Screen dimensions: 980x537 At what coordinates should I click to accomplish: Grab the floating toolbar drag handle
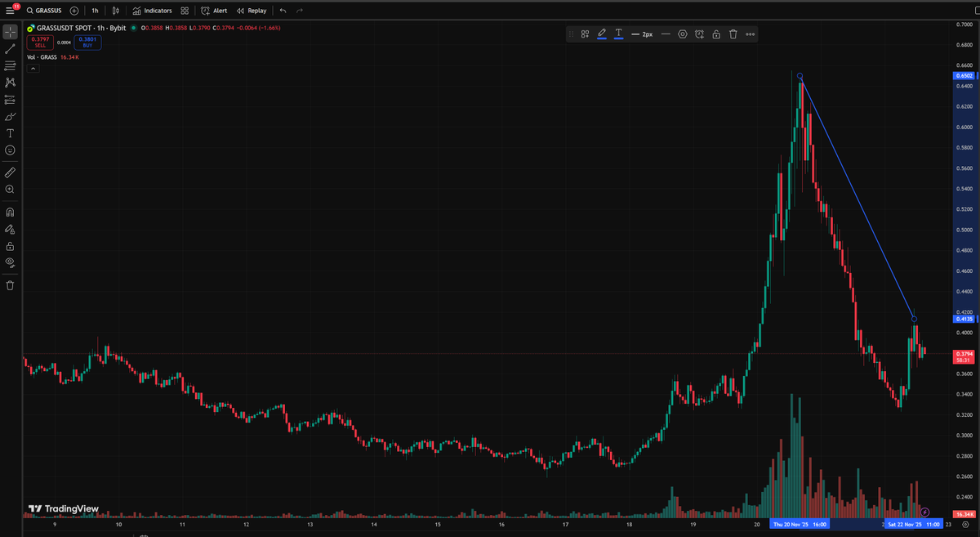(x=572, y=34)
